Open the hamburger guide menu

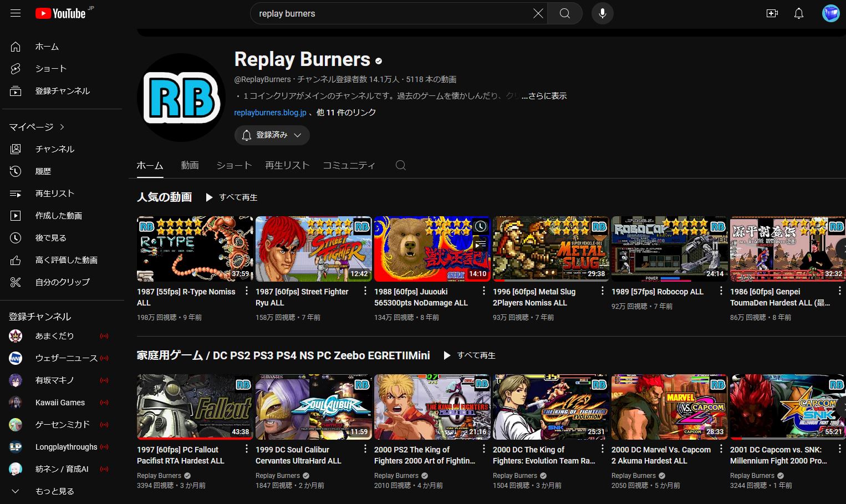coord(16,13)
